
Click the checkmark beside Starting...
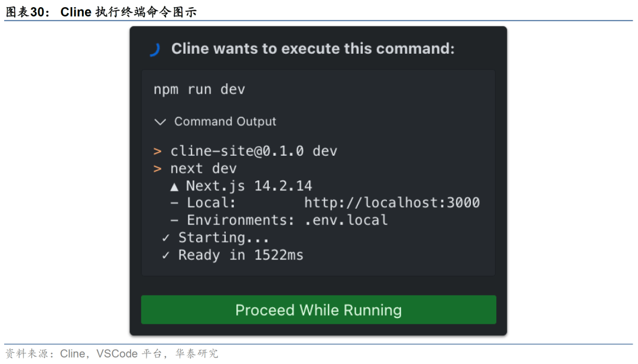point(166,238)
